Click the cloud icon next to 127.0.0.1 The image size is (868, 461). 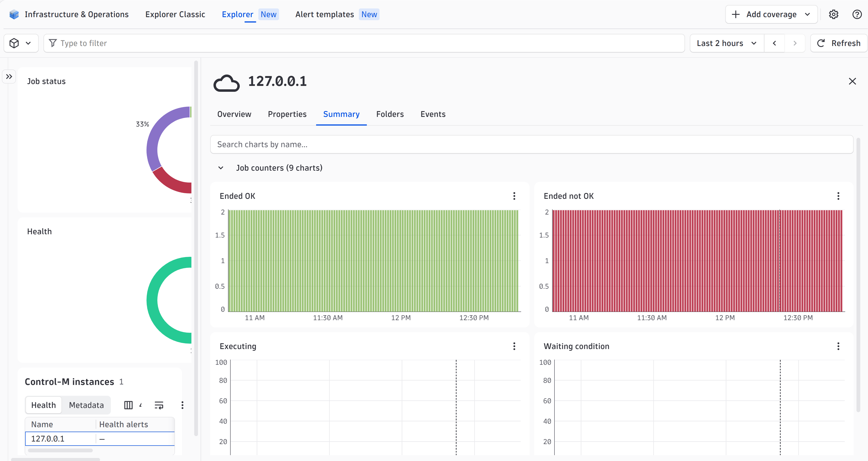coord(226,83)
